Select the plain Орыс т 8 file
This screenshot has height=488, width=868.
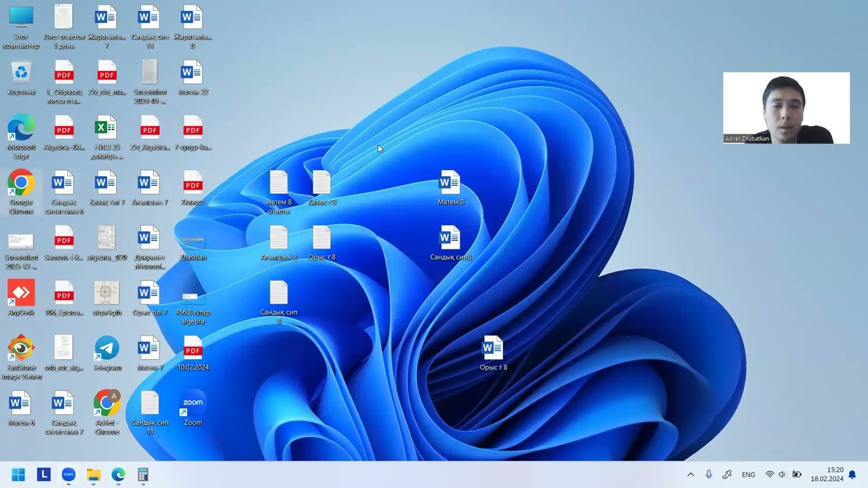tap(321, 243)
